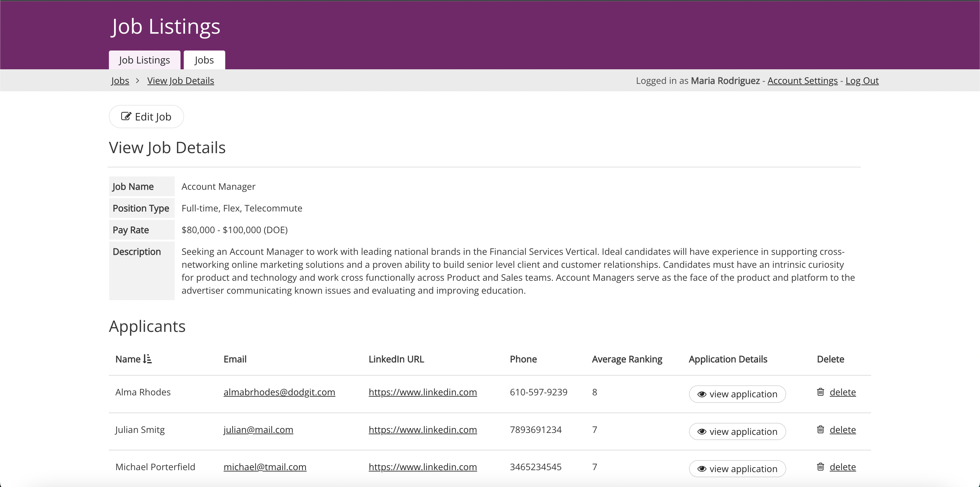
Task: Click trash icon in Julian Smitg row
Action: coord(821,430)
